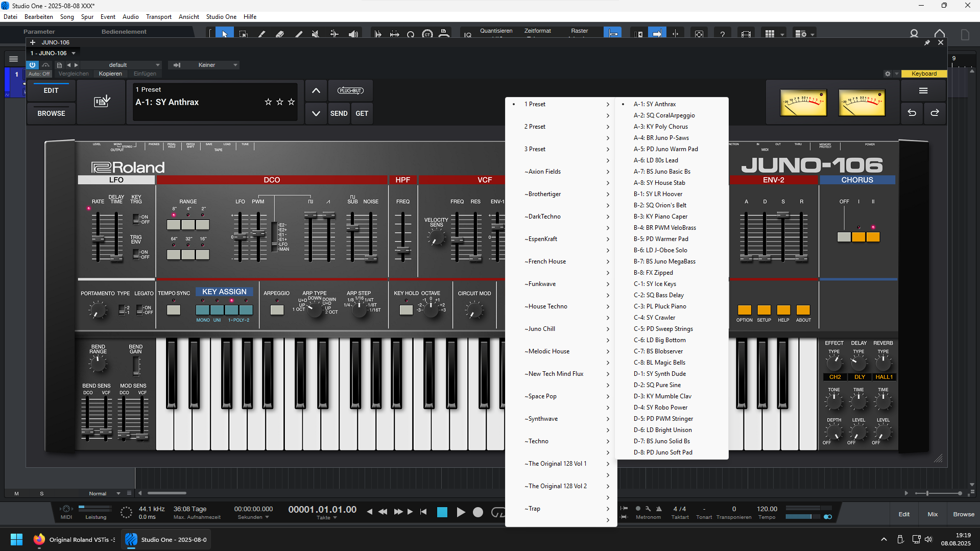Expand the 2 Preset bank submenu
This screenshot has width=980, height=551.
pos(561,127)
